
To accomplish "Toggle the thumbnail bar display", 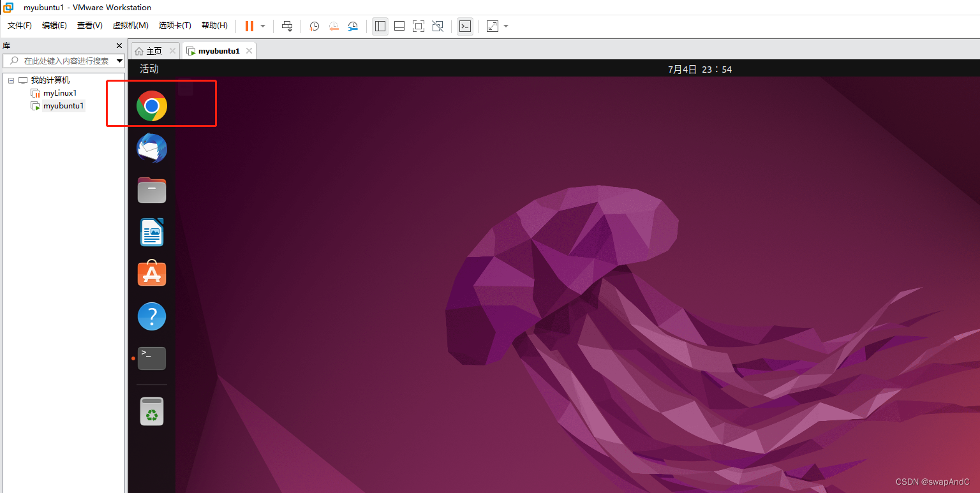I will point(399,26).
